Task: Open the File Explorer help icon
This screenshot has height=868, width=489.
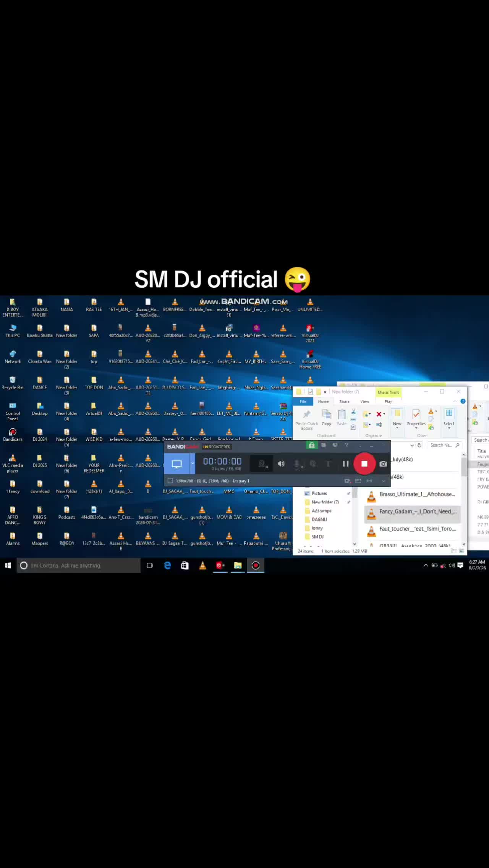Action: pos(463,401)
